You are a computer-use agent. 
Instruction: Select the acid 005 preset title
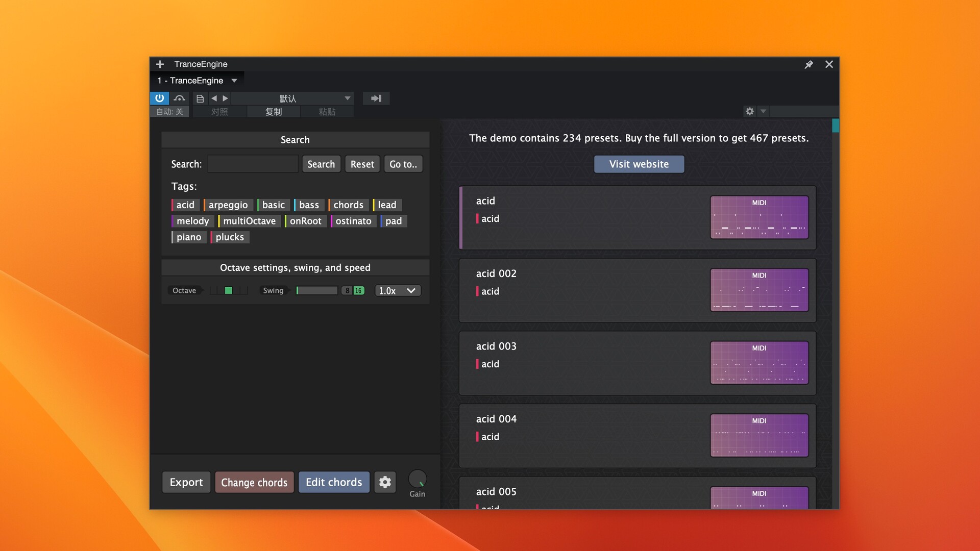pos(496,492)
